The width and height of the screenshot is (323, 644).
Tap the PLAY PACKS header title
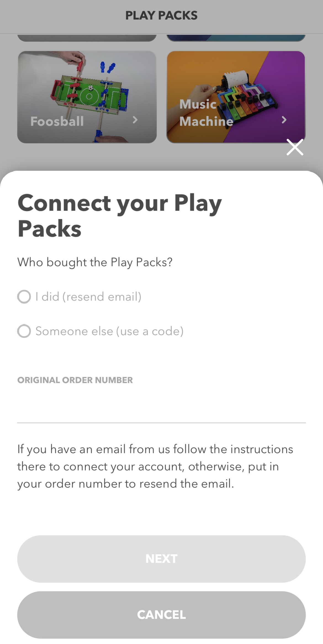coord(161,15)
